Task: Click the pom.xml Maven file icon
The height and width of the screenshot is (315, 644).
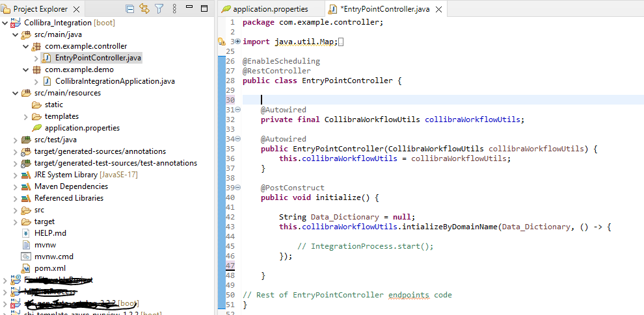Action: click(x=26, y=268)
